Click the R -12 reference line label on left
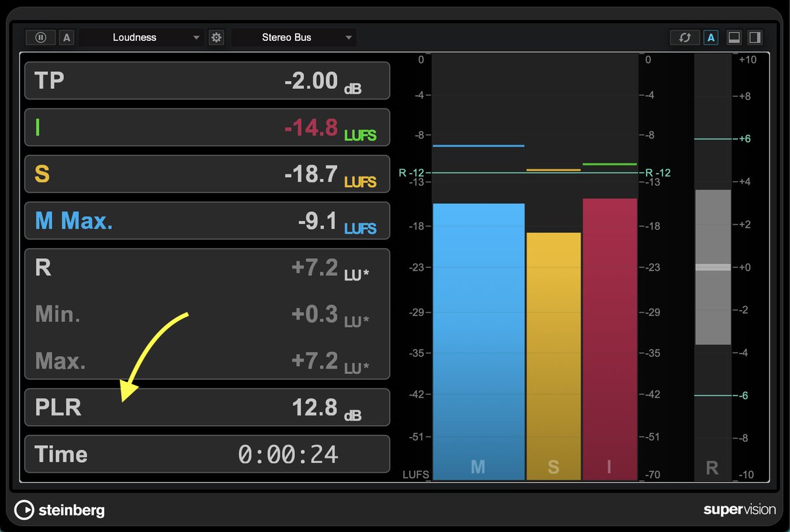790x532 pixels. [x=411, y=173]
